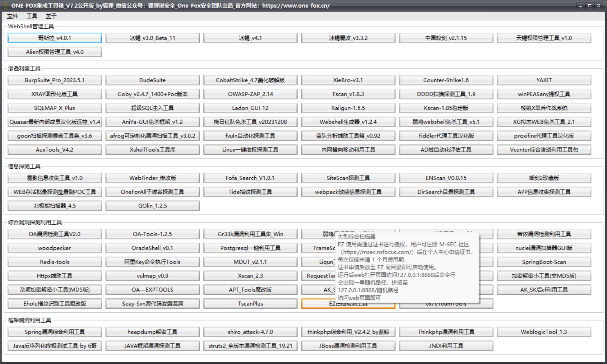Launch winPEASany提权工具
This screenshot has height=364, width=607.
point(544,94)
